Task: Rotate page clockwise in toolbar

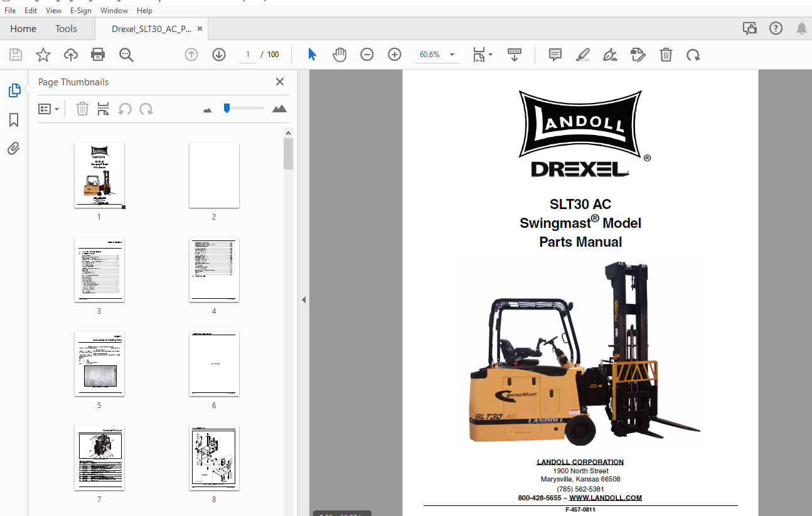Action: 693,55
